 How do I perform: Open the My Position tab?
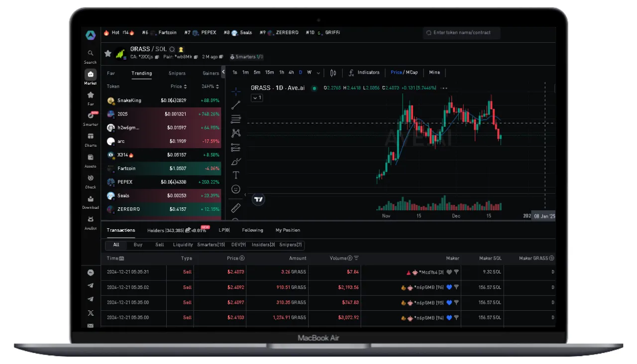coord(288,230)
